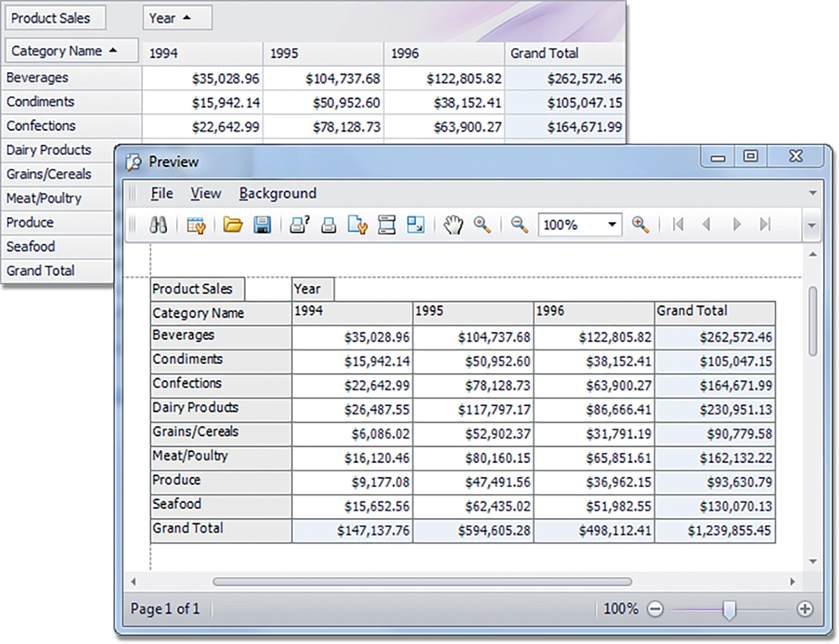Click the status bar zoom minus button
The image size is (839, 644).
pyautogui.click(x=656, y=610)
